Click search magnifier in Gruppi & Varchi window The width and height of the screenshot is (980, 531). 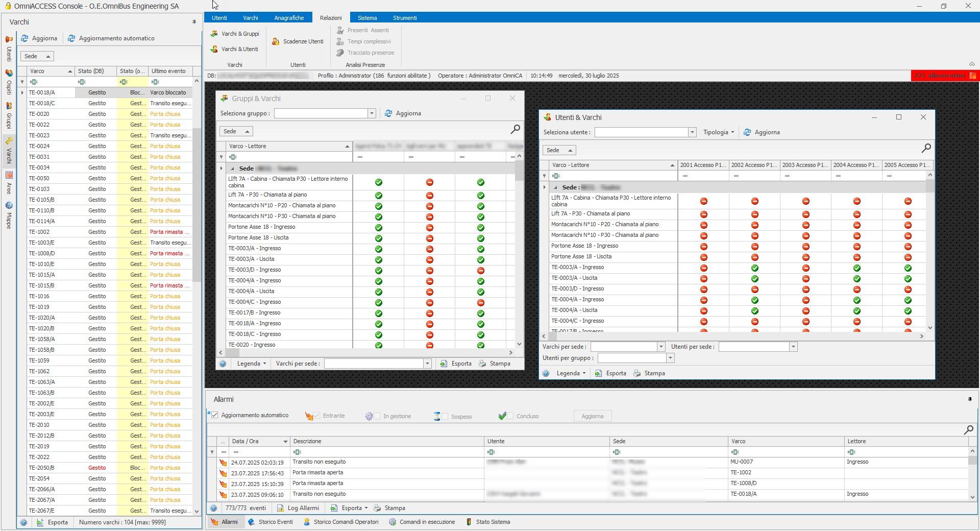pyautogui.click(x=516, y=130)
